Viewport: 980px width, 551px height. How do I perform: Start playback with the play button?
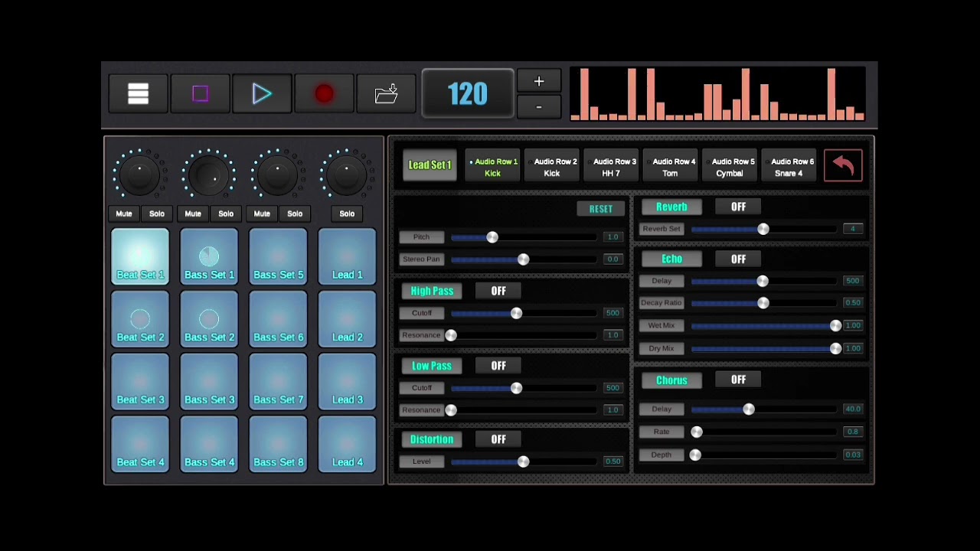[x=262, y=94]
